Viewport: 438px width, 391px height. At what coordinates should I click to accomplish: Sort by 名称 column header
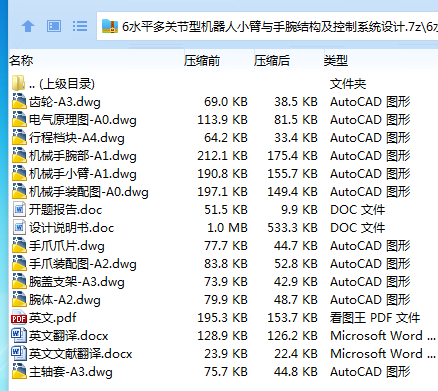pyautogui.click(x=21, y=61)
